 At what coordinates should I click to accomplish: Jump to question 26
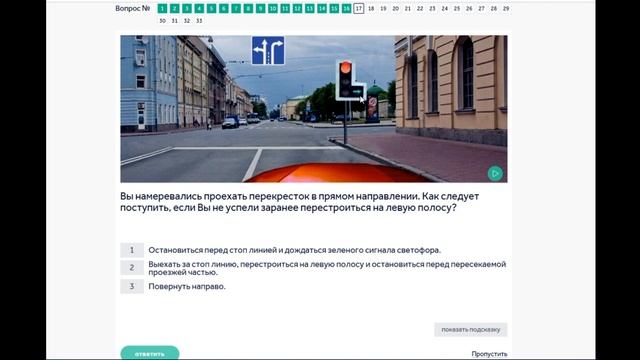469,9
